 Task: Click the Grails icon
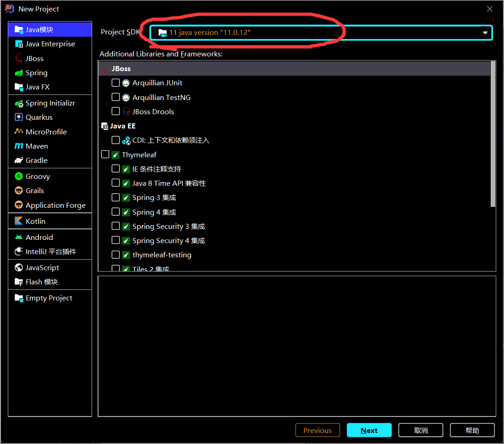click(x=19, y=190)
